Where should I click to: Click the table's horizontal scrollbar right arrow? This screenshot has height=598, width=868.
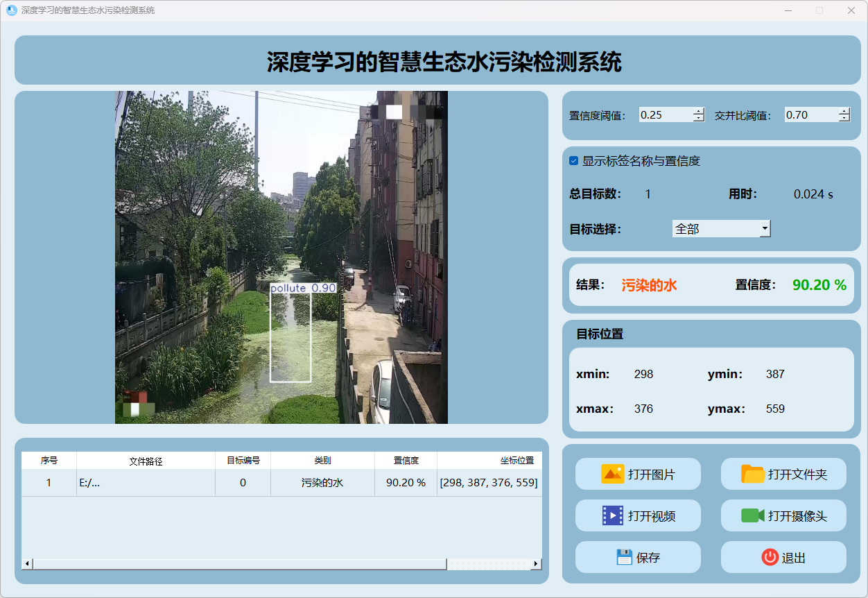click(x=536, y=564)
